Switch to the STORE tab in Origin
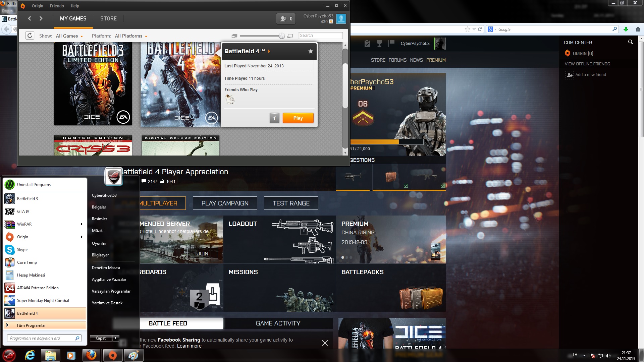Screen dimensions: 644x362 coord(108,19)
